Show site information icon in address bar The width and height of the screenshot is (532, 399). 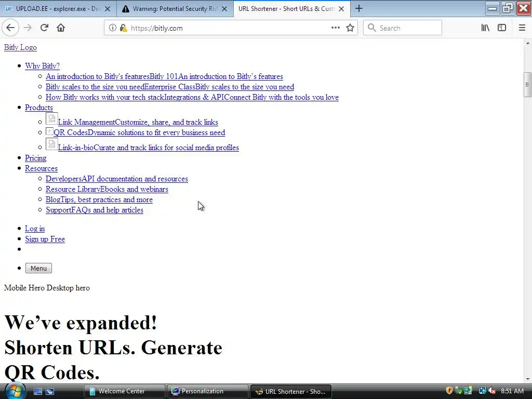click(x=112, y=28)
